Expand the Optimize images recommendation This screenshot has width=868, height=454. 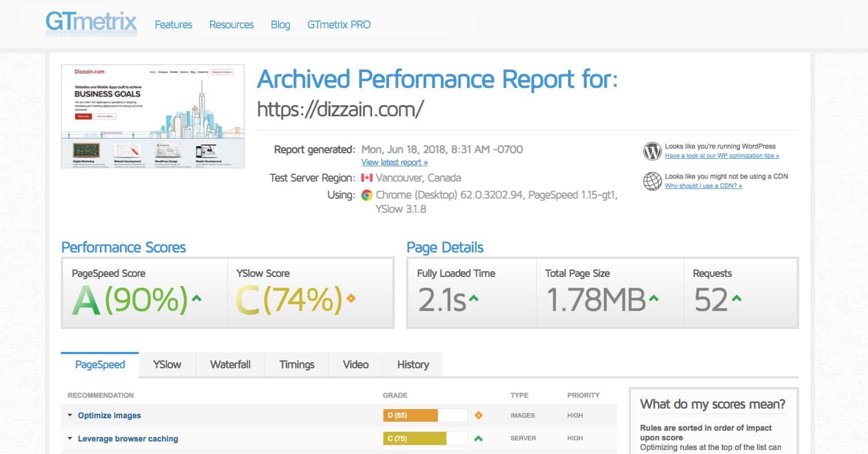(70, 415)
